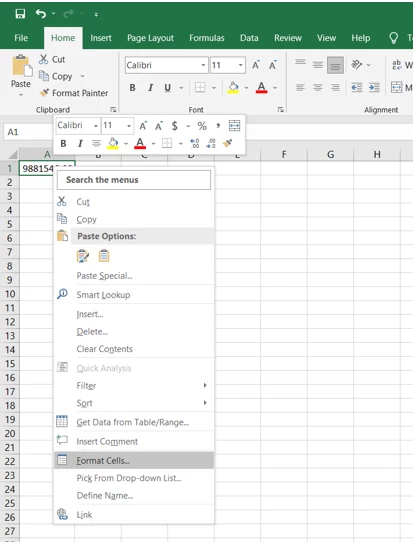Click the mini toolbar Comma Style icon
This screenshot has height=542, width=413.
pos(218,126)
